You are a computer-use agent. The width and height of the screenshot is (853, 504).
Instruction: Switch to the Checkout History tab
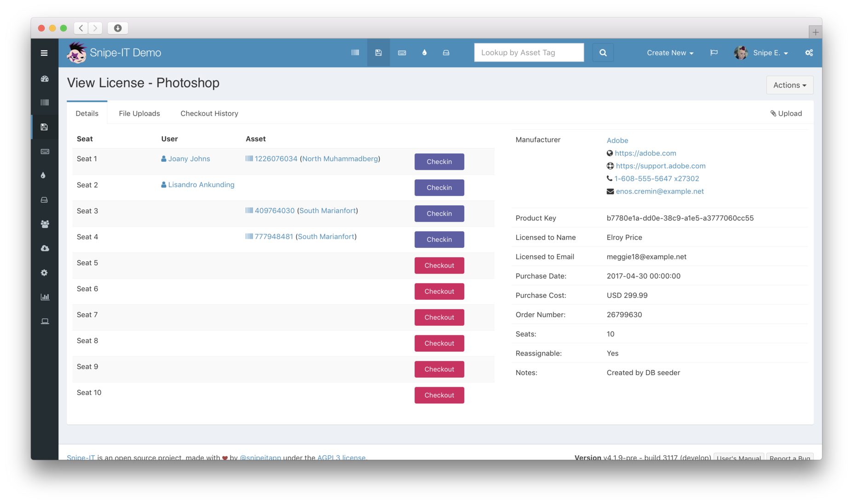(x=209, y=113)
